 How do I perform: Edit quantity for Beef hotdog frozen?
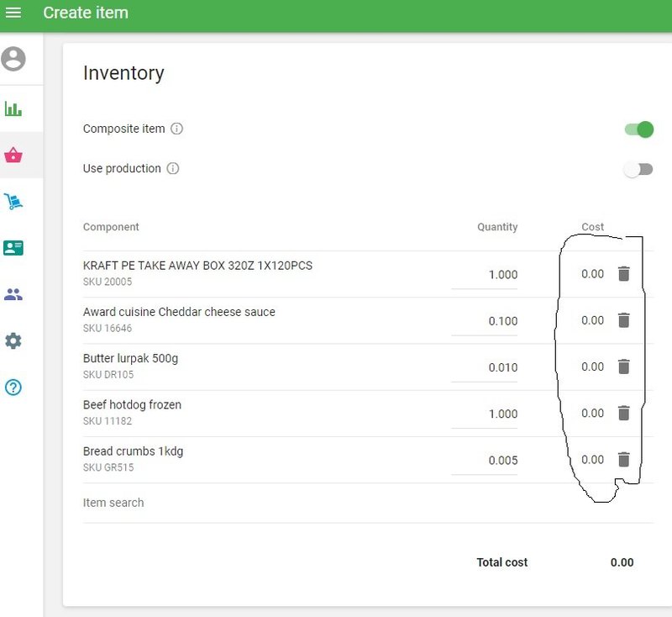click(x=486, y=414)
